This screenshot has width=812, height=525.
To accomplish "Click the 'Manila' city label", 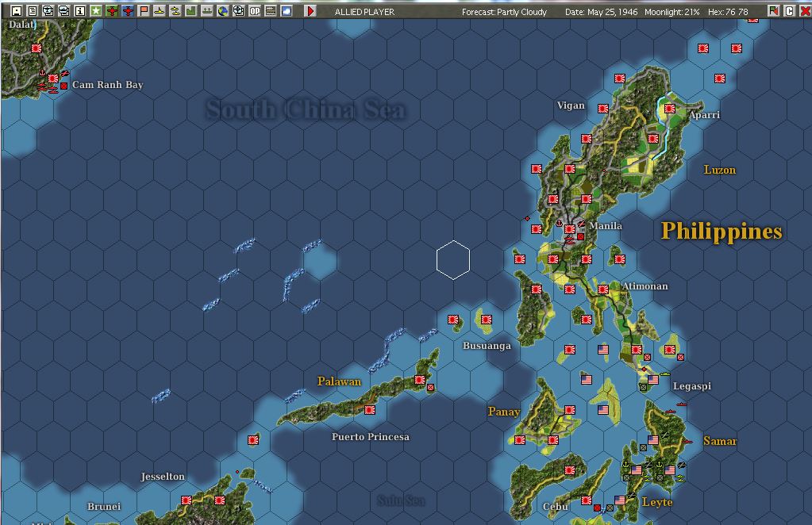I will 606,225.
